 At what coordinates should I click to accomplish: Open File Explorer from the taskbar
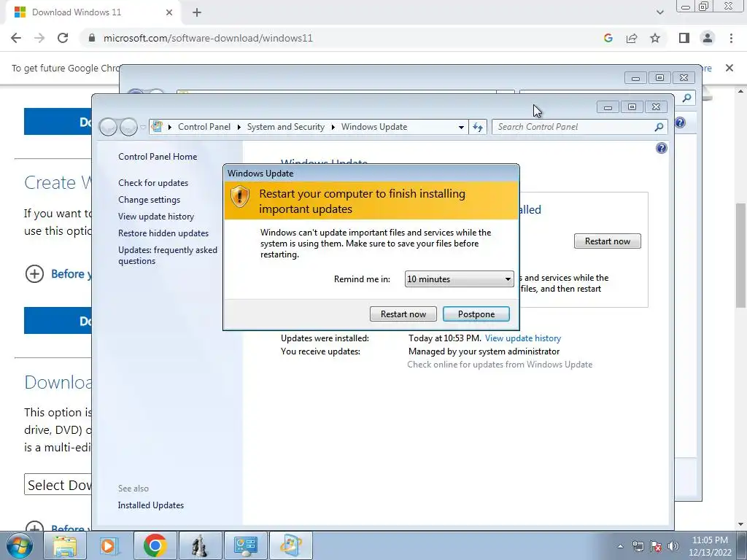click(65, 545)
